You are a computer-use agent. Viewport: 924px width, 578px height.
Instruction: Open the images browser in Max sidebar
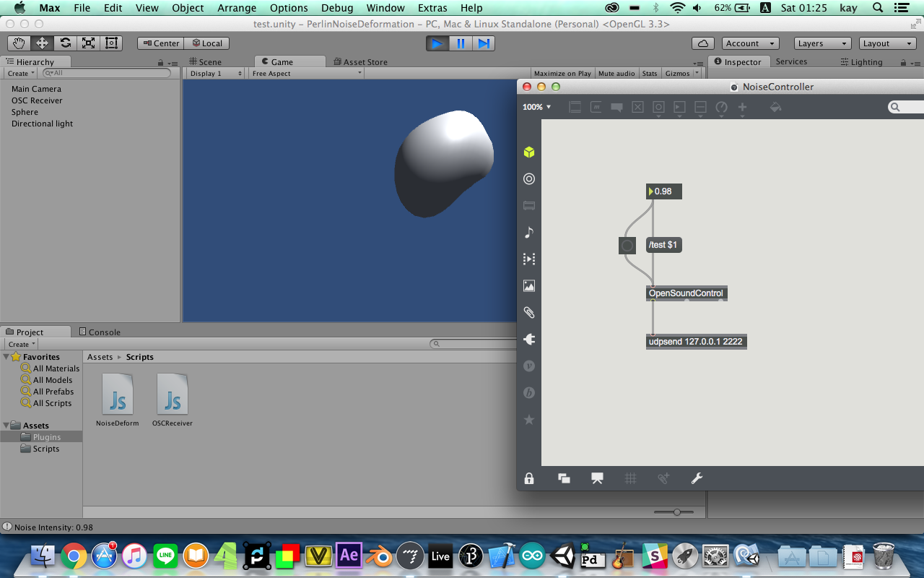pos(529,286)
